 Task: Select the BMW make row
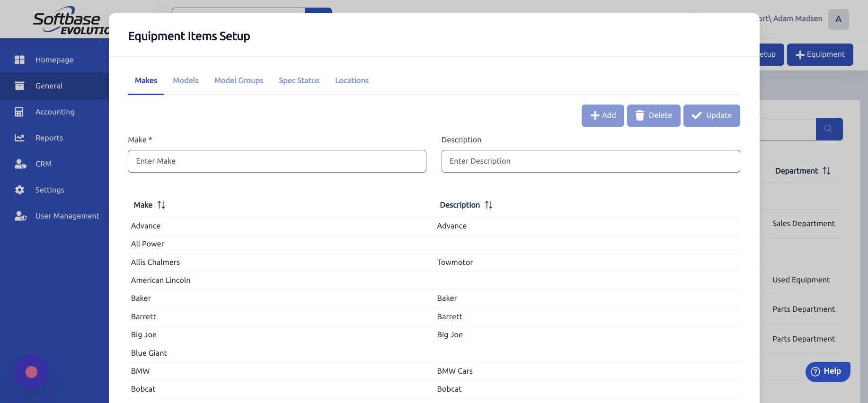pyautogui.click(x=434, y=371)
